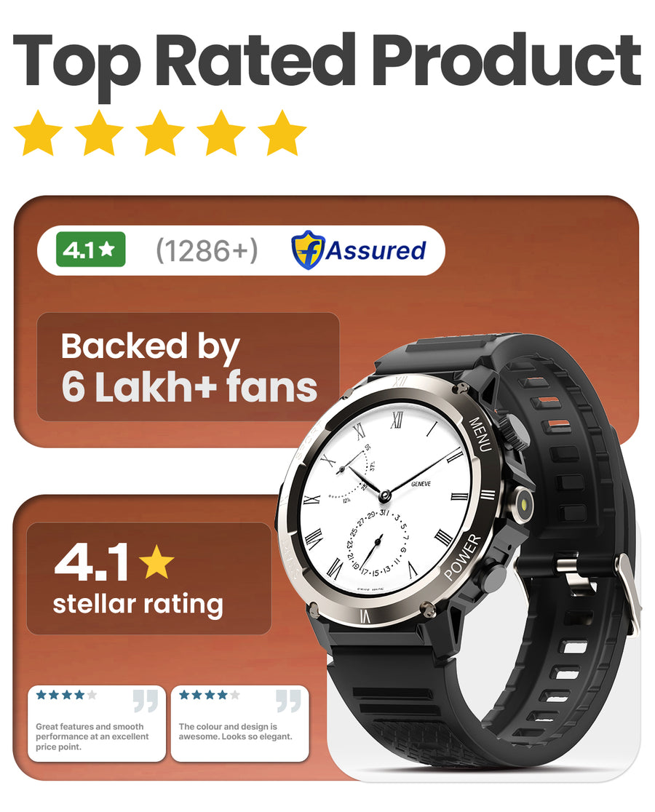The width and height of the screenshot is (655, 812).
Task: Click the yellow star beside the large 4.1
Action: tap(157, 562)
